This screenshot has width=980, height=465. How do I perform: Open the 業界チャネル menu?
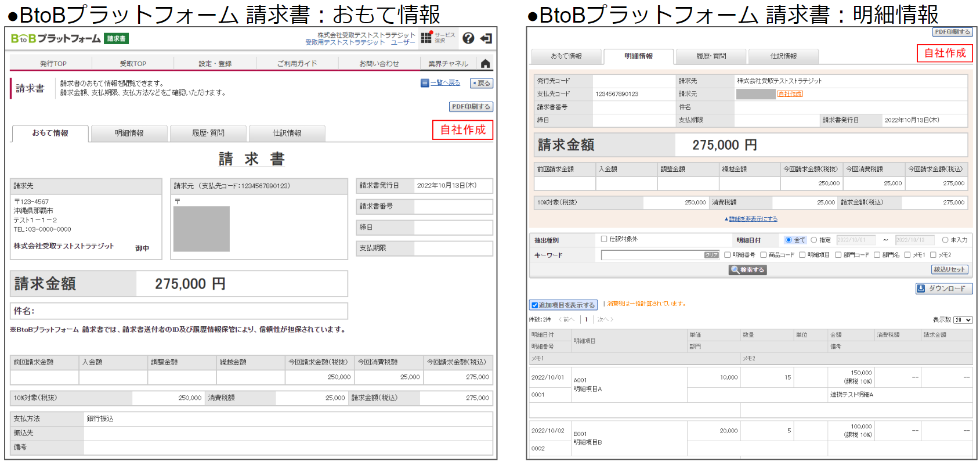tap(448, 64)
